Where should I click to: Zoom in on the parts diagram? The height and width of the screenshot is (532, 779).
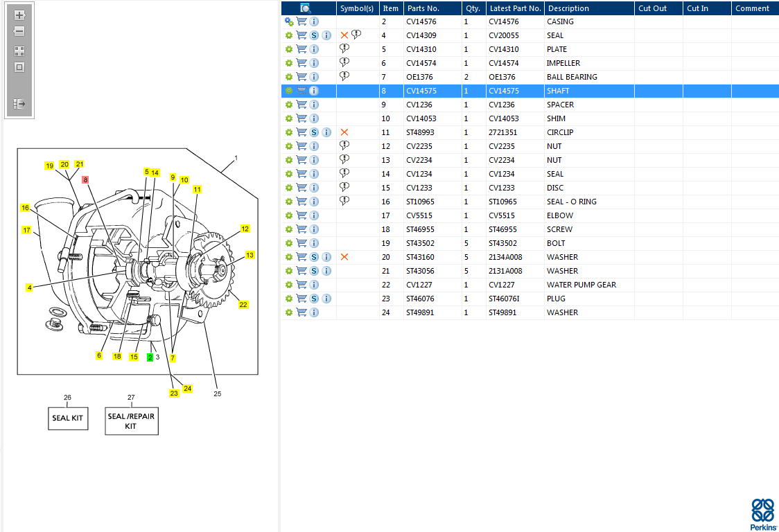[19, 15]
